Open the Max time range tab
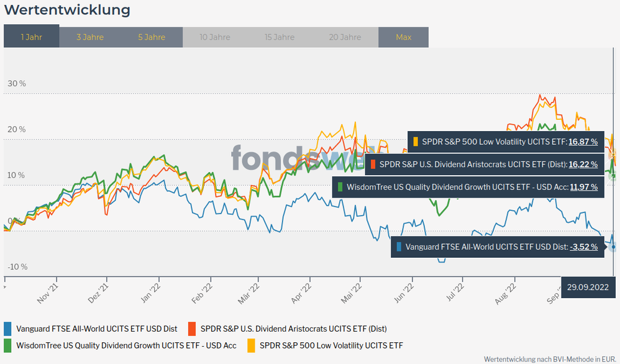The image size is (620, 364). [x=403, y=37]
